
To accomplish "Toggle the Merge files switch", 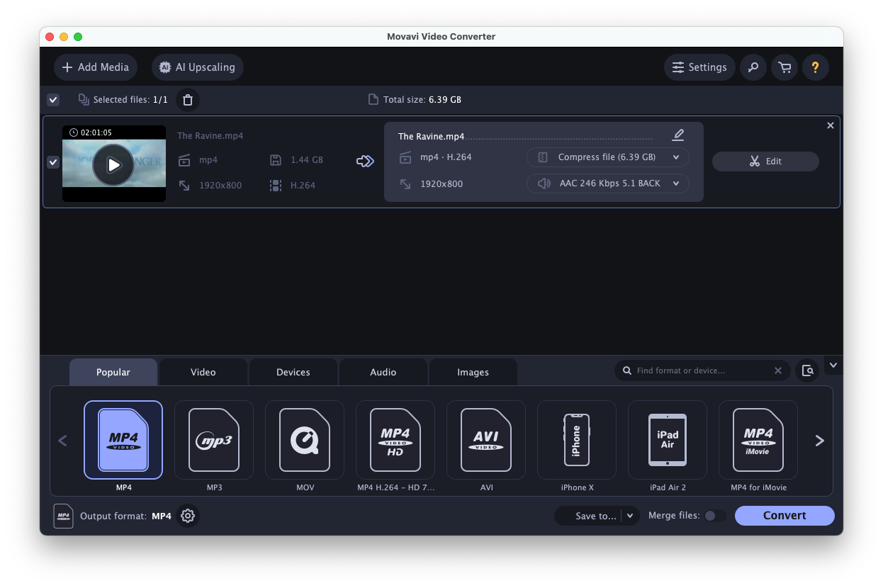I will point(714,516).
